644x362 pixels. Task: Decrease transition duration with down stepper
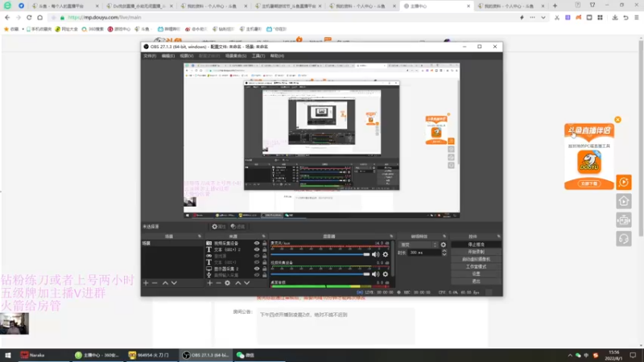click(x=444, y=254)
